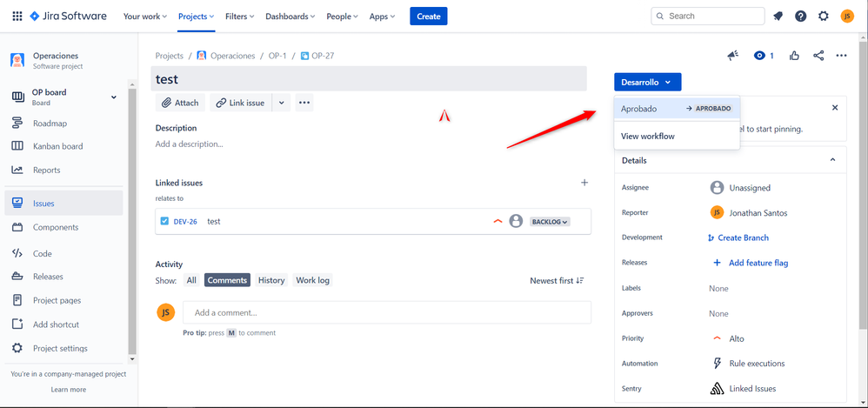Select the Aprobado transition
The width and height of the screenshot is (868, 408).
(677, 109)
